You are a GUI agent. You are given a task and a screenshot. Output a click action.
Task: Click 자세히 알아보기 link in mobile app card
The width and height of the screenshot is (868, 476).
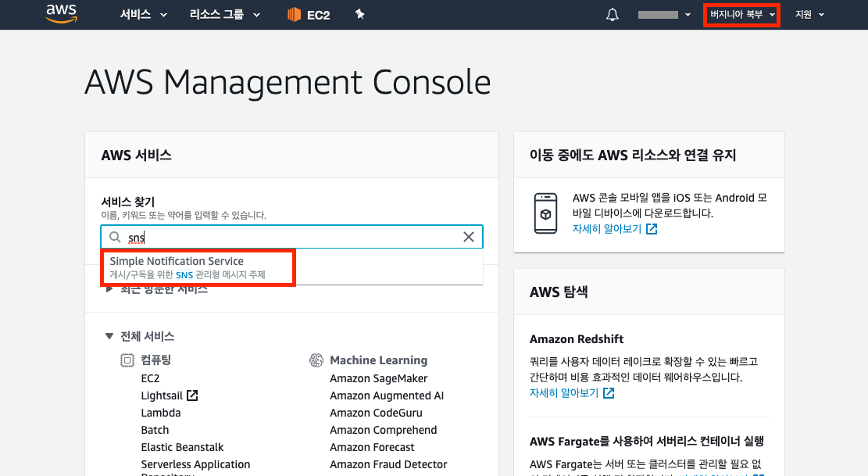(607, 228)
